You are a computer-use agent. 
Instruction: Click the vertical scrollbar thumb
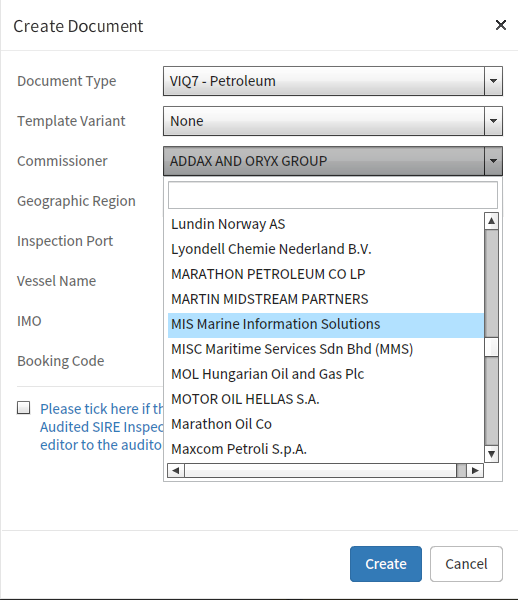pyautogui.click(x=491, y=347)
